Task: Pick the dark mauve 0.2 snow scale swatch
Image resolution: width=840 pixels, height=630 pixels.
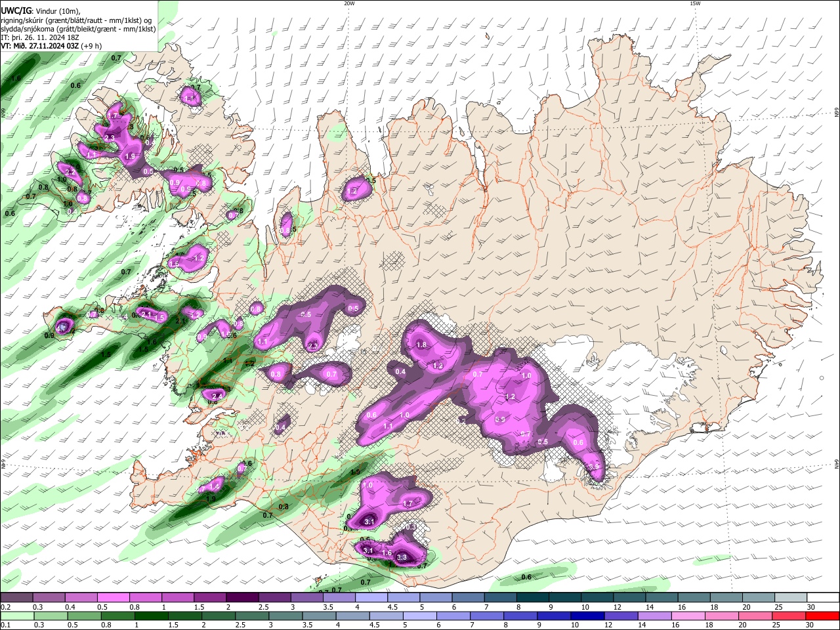Action: [x=17, y=598]
